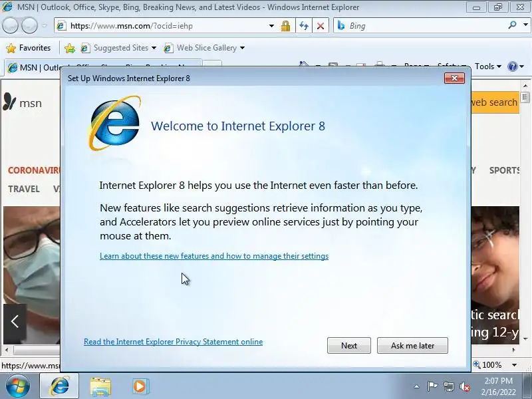Open Web Slice Gallery dropdown
This screenshot has width=532, height=399.
[x=204, y=48]
